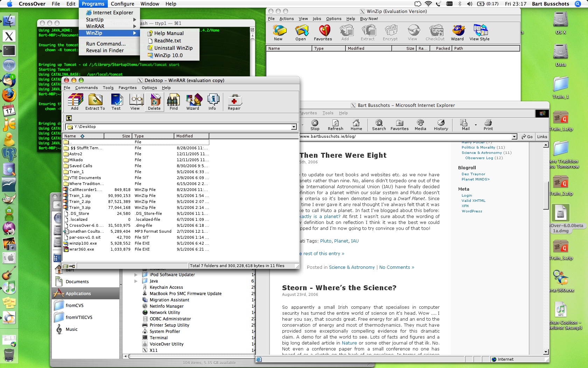The height and width of the screenshot is (368, 588).
Task: Open the Commands menu in WinRAR
Action: click(x=86, y=88)
